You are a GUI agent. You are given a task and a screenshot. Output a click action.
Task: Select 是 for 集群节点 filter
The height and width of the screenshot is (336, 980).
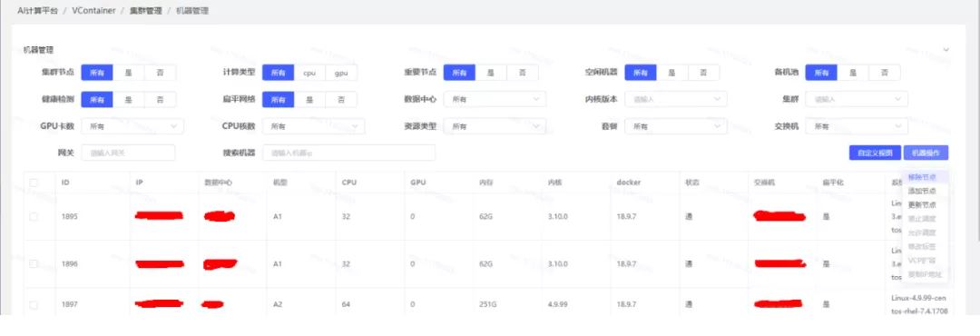click(x=129, y=73)
